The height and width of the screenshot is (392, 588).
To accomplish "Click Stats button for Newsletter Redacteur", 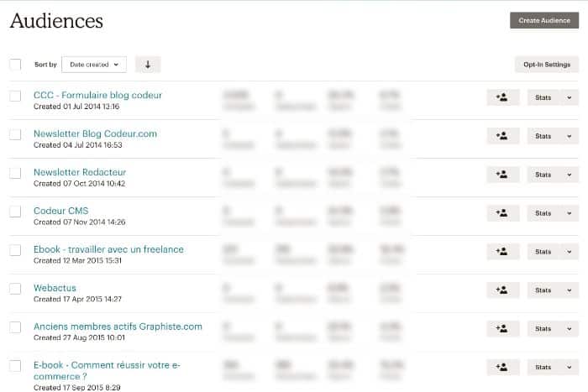I will [543, 175].
